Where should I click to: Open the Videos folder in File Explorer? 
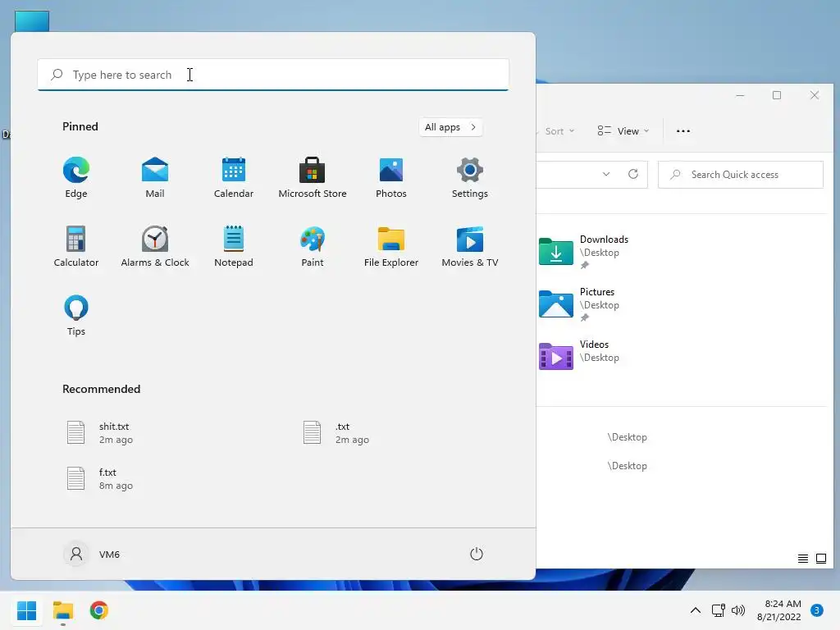pyautogui.click(x=579, y=356)
